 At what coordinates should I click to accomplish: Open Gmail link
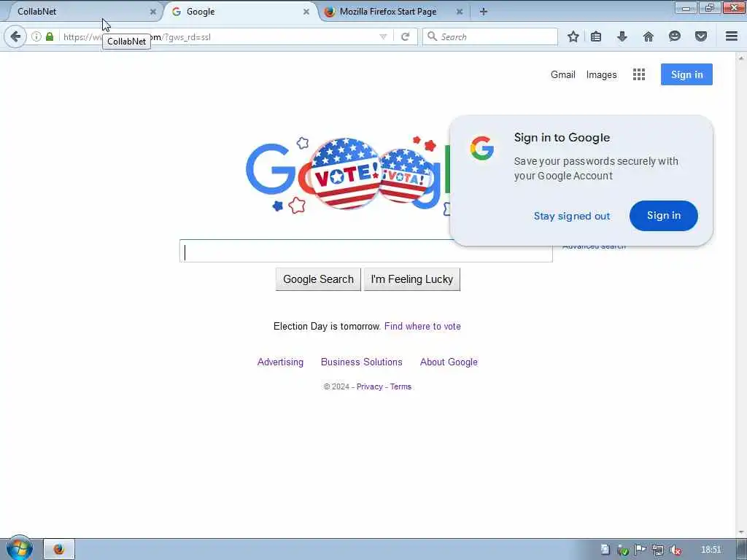[563, 75]
